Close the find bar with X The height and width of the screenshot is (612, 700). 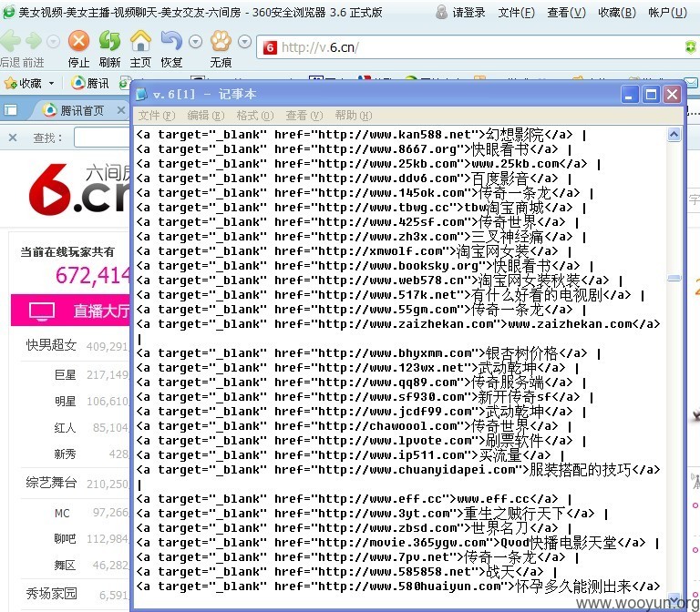(x=13, y=138)
